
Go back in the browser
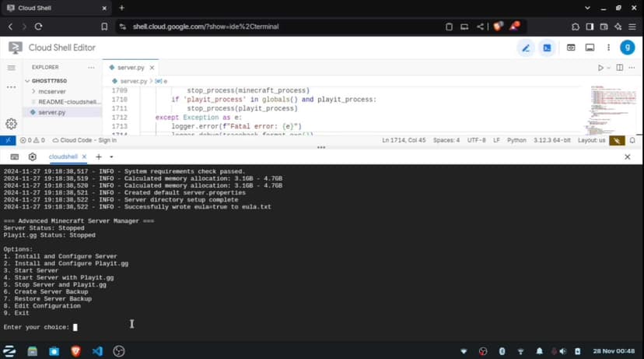[x=10, y=26]
